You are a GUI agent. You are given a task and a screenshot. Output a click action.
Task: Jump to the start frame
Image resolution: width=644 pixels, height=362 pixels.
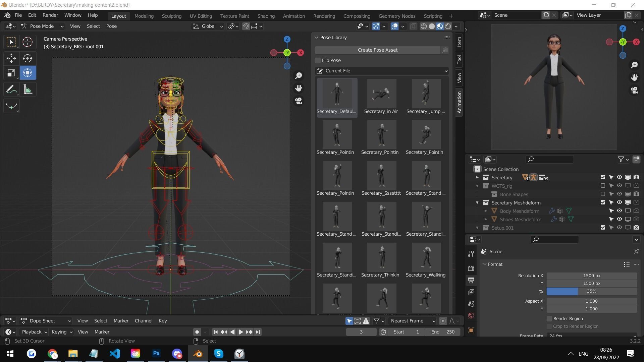click(x=216, y=332)
